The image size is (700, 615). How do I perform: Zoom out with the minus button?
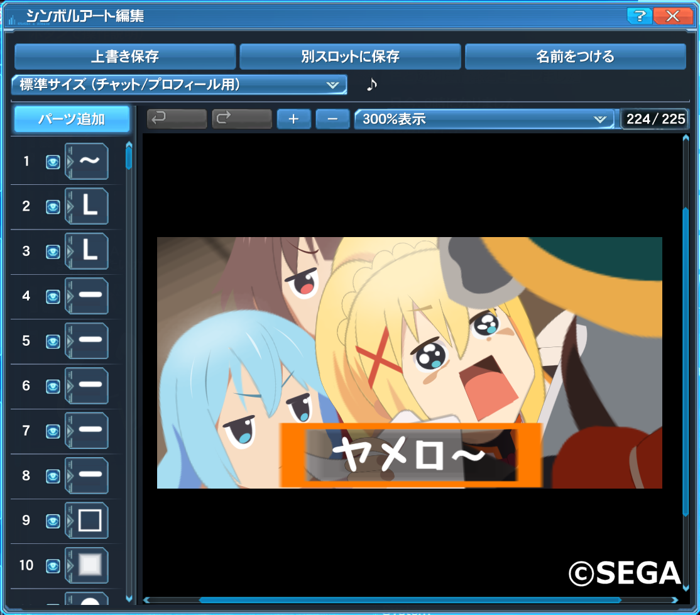tap(332, 119)
